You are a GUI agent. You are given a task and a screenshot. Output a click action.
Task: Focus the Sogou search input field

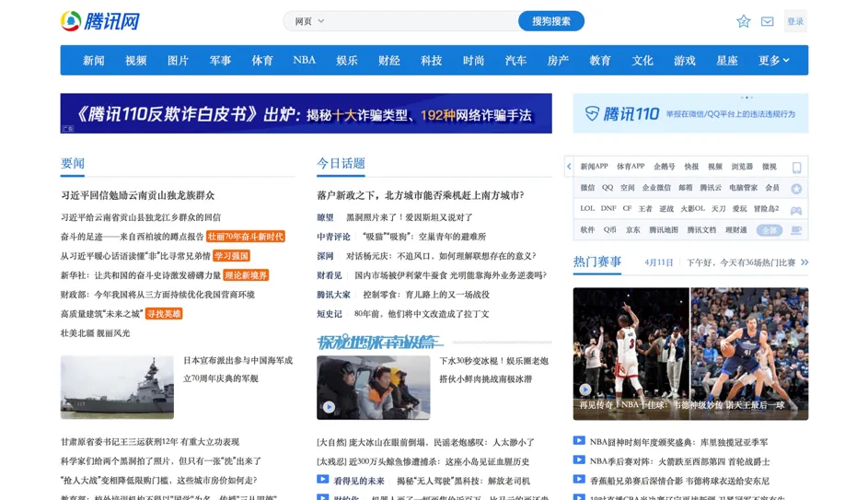(x=423, y=21)
